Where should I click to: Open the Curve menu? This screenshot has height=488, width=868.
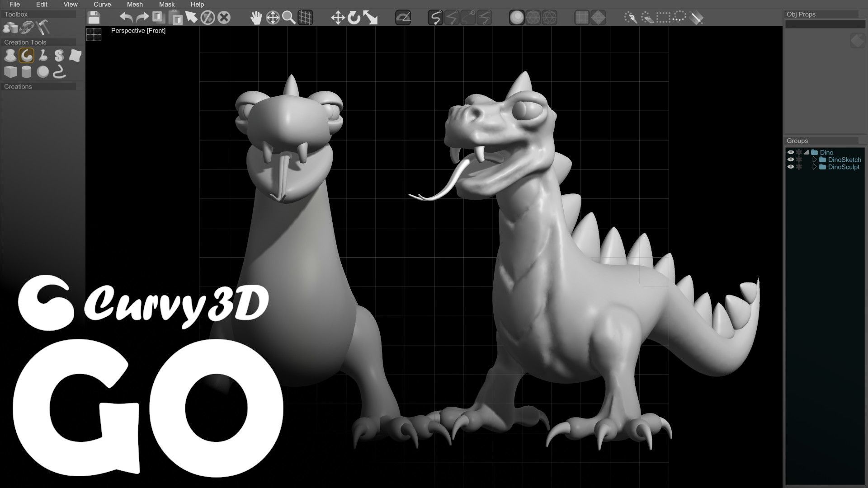(102, 4)
